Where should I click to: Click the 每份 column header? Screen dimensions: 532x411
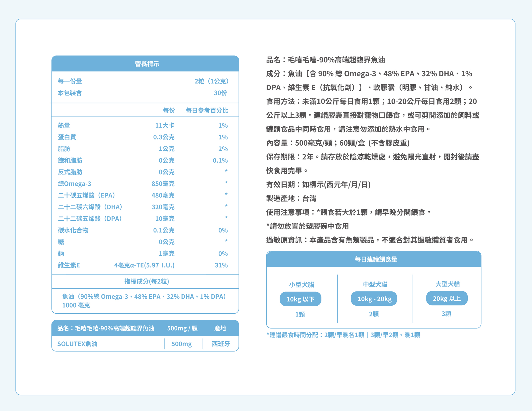pyautogui.click(x=169, y=110)
